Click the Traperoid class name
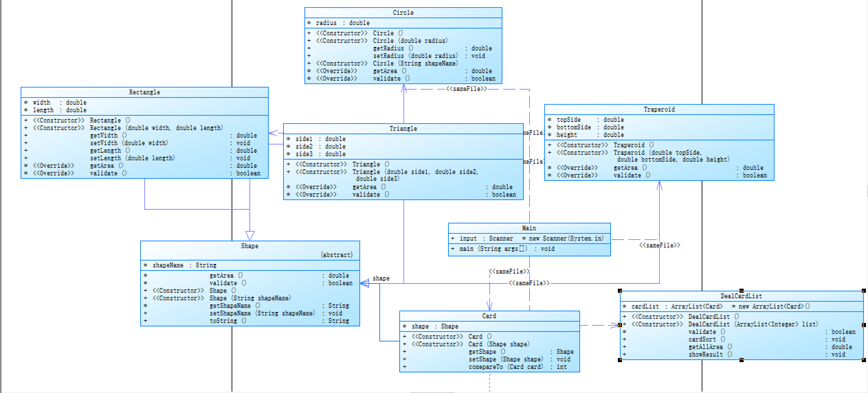868x393 pixels. click(659, 109)
